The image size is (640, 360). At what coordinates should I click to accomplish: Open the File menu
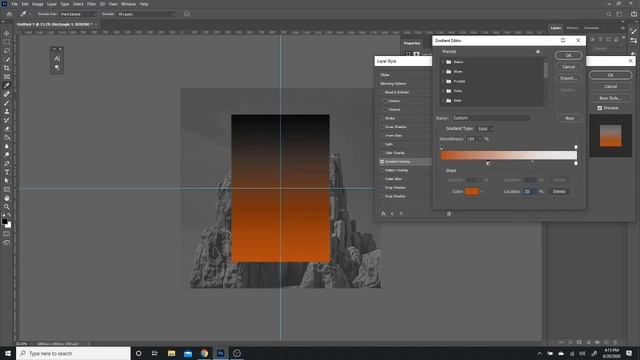tap(14, 4)
